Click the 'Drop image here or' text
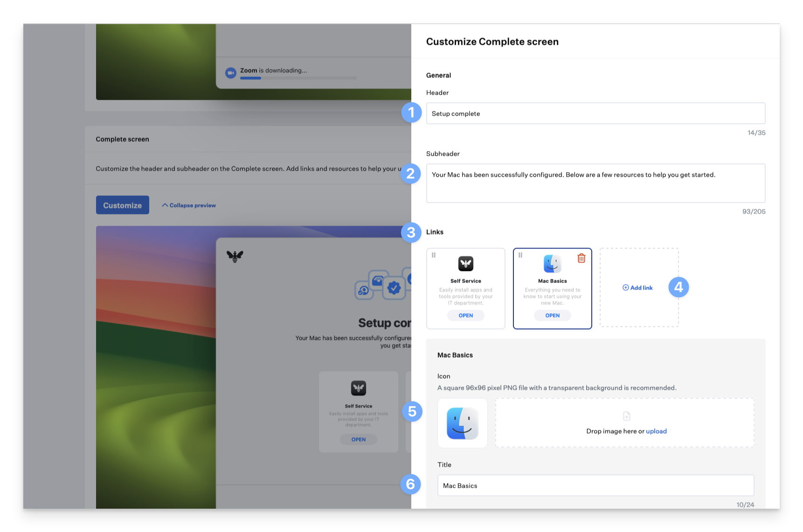The height and width of the screenshot is (532, 803). click(x=615, y=431)
